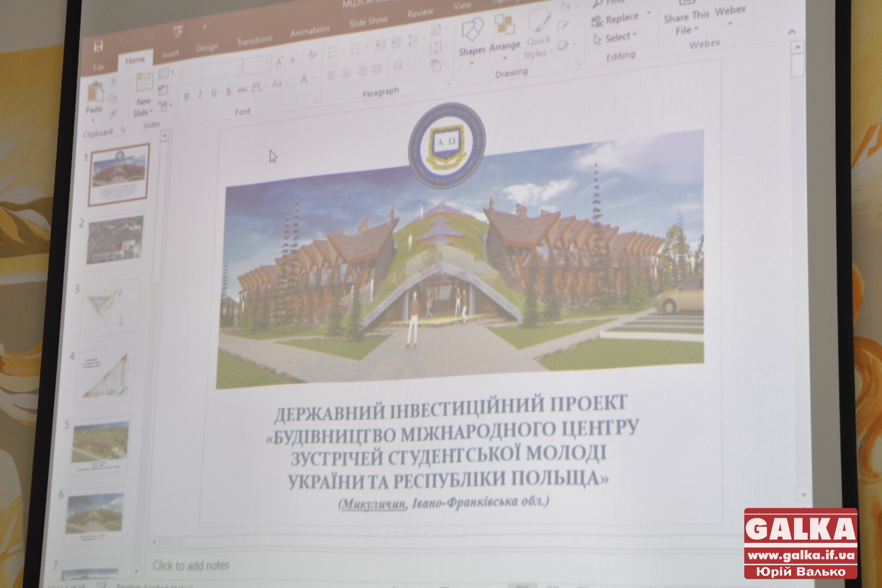The height and width of the screenshot is (588, 882).
Task: Select slide 2 thumbnail
Action: 114,241
